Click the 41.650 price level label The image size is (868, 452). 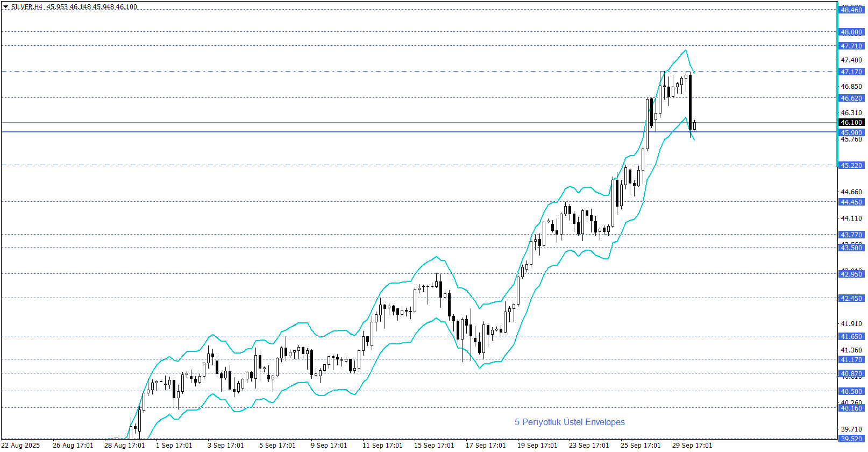pyautogui.click(x=851, y=337)
